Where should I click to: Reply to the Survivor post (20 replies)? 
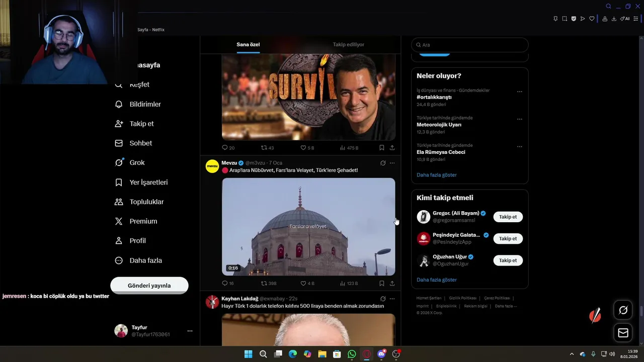(228, 148)
